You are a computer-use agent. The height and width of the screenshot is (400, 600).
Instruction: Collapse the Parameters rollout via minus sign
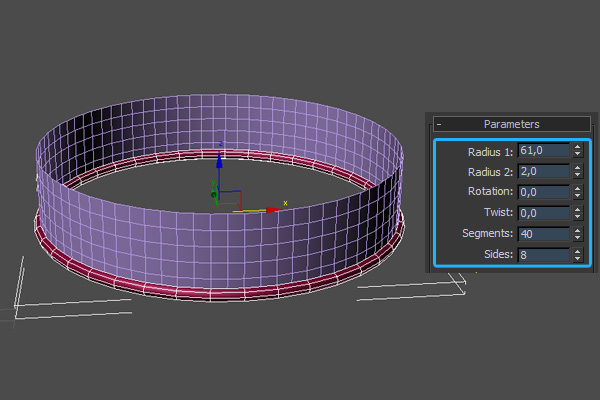(439, 124)
